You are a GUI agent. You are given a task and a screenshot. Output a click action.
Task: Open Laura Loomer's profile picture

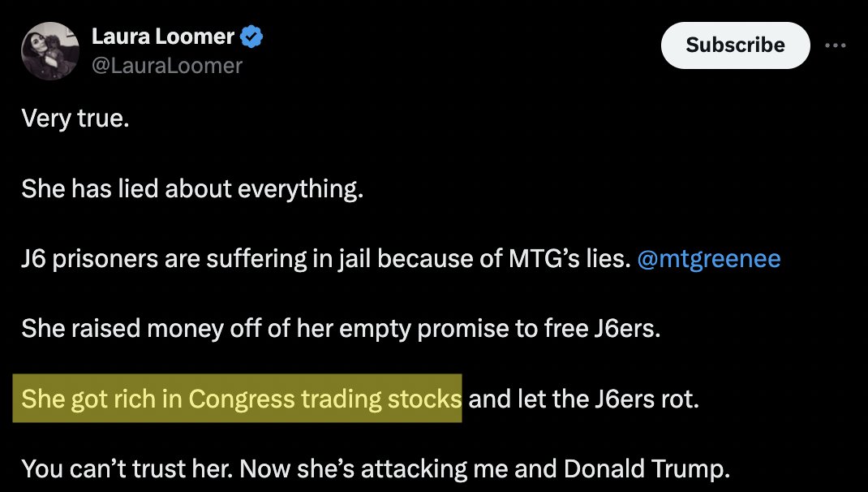[x=49, y=50]
